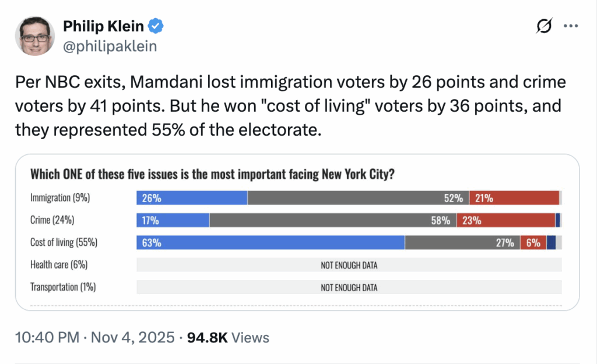Click Transportation's NOT ENOUGH DATA bar

pos(349,287)
